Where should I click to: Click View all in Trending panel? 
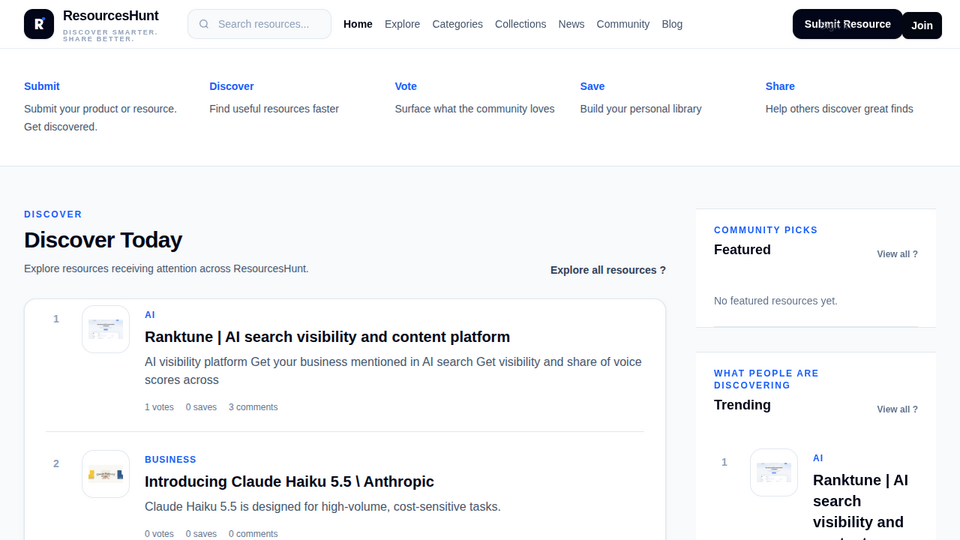point(897,410)
